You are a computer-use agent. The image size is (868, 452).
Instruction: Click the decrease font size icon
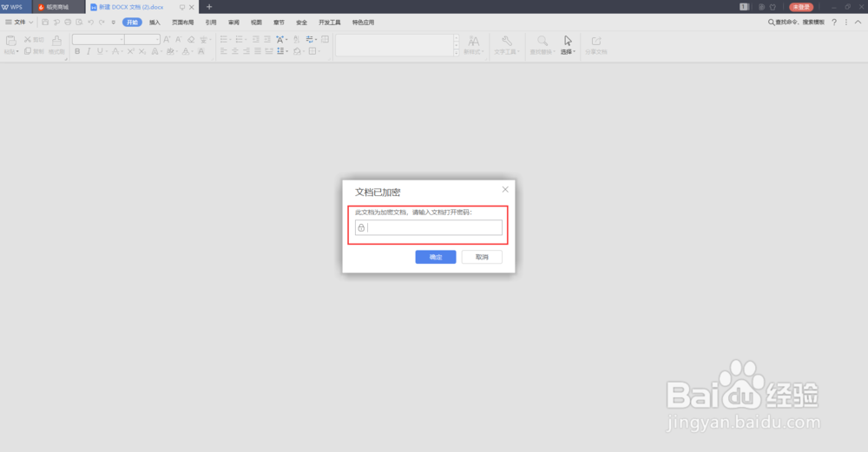click(178, 39)
